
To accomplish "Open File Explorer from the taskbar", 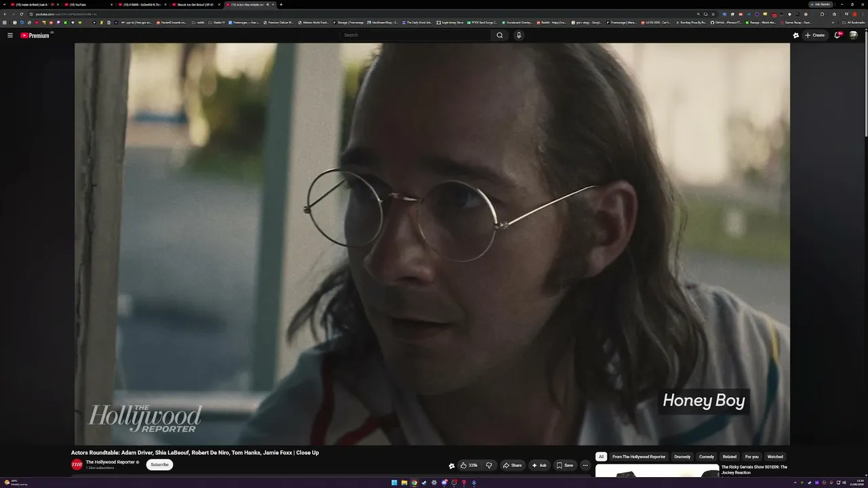I will pos(404,483).
